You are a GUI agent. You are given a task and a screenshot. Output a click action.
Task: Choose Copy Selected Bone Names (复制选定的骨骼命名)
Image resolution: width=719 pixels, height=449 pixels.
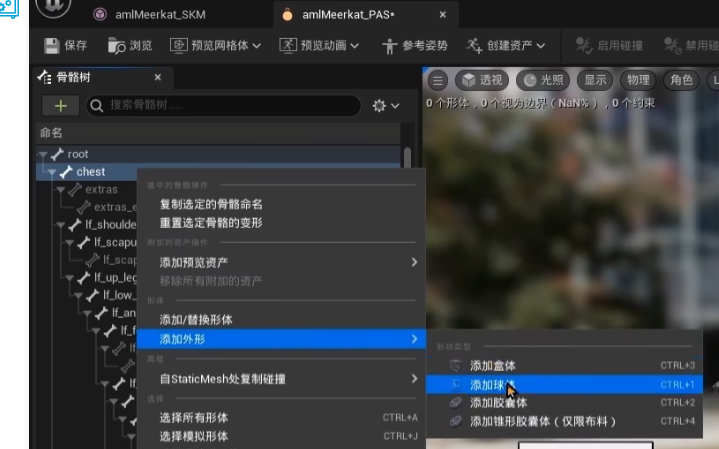pyautogui.click(x=211, y=204)
